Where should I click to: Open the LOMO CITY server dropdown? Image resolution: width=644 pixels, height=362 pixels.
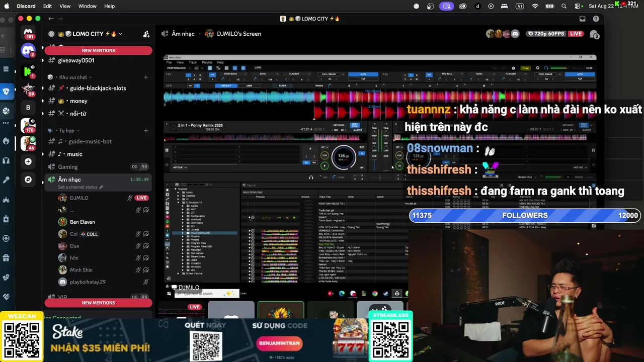(x=120, y=34)
